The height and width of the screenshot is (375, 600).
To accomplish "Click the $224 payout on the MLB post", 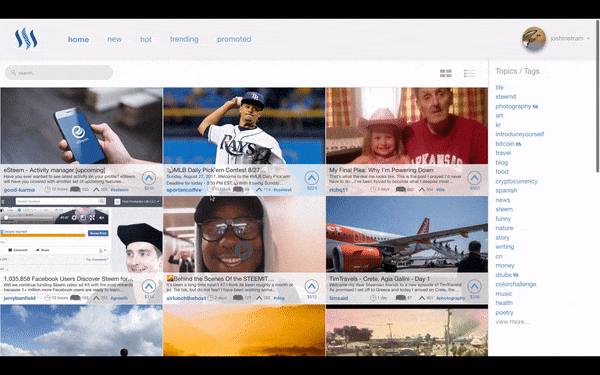I will click(312, 188).
